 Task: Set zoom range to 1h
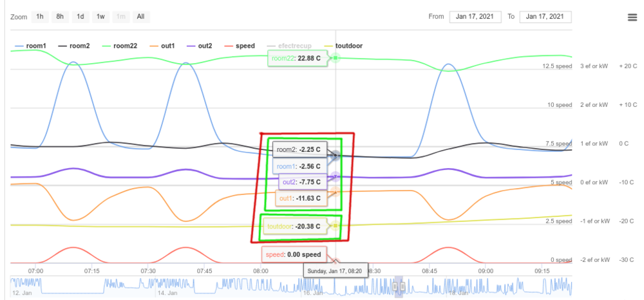point(40,17)
